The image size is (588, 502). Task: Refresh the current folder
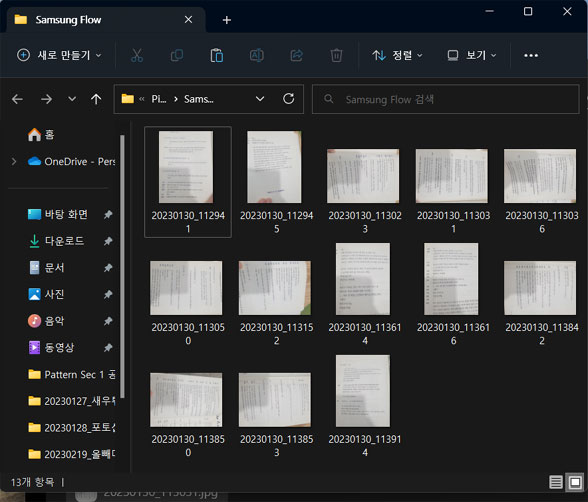[288, 99]
